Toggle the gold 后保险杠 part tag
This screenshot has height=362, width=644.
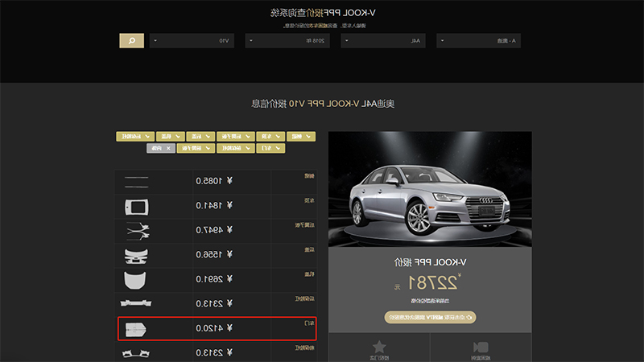tap(135, 136)
